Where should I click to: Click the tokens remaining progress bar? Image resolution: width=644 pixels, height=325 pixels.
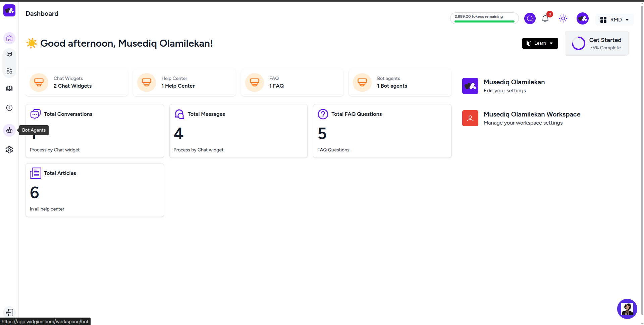click(484, 18)
